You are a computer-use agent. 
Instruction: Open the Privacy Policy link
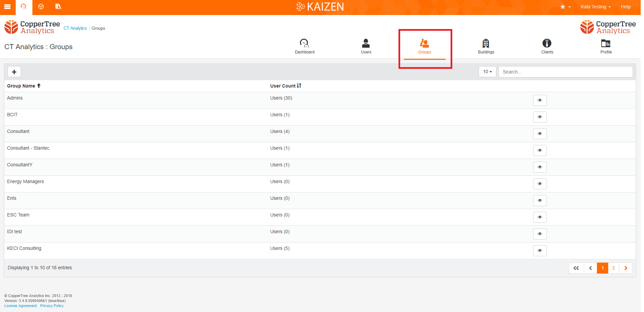[52, 306]
